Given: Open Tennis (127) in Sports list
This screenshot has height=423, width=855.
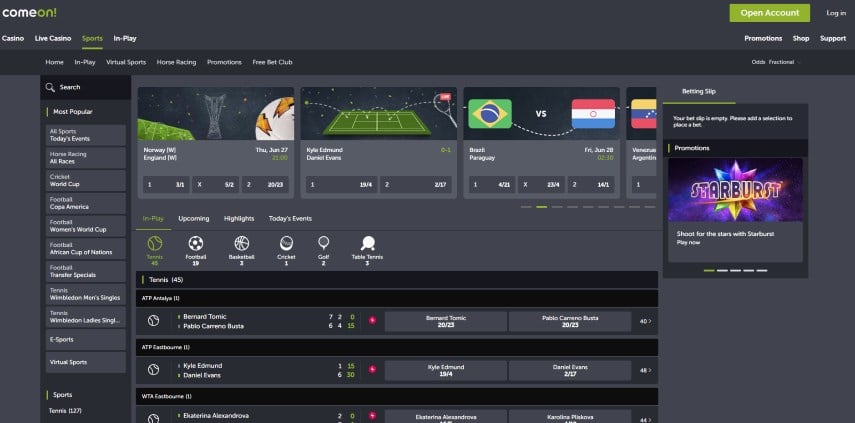Looking at the screenshot, I should pyautogui.click(x=65, y=411).
